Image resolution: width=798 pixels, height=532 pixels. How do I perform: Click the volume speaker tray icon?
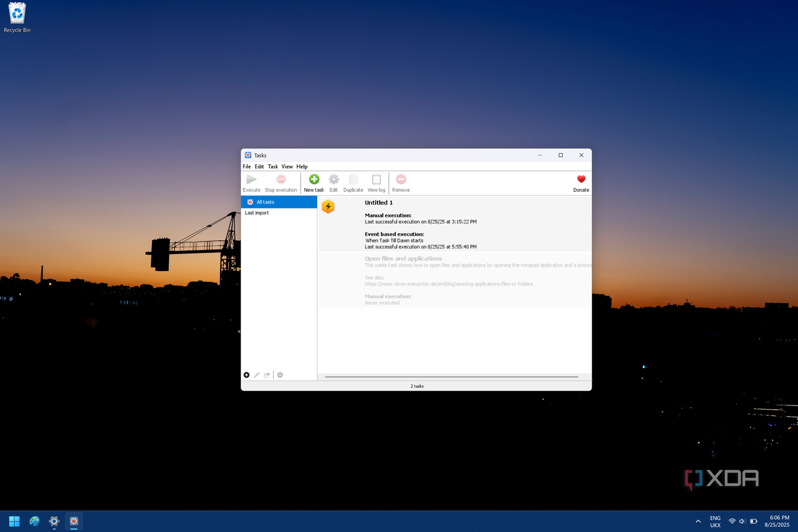click(743, 521)
